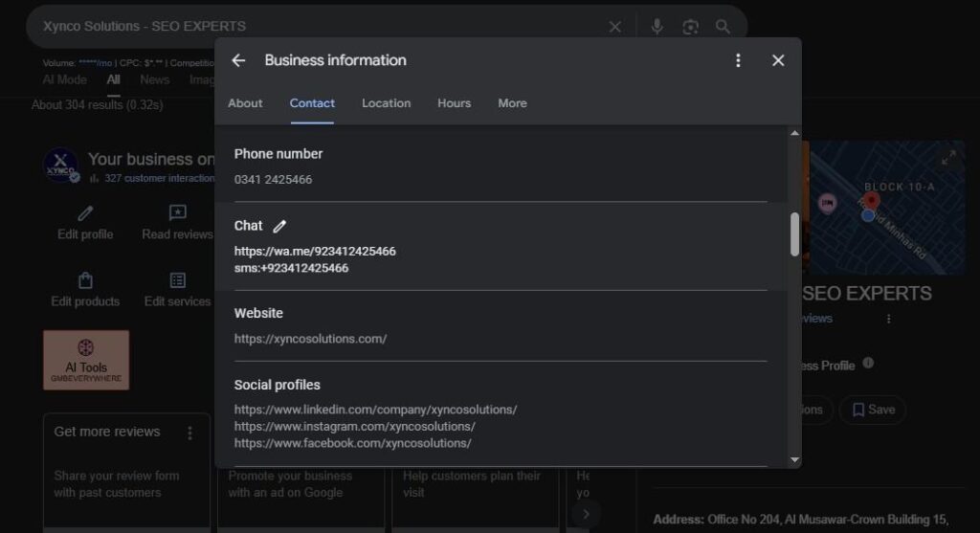
Task: Open the AI Tools GMBEverywhere tile
Action: [86, 360]
